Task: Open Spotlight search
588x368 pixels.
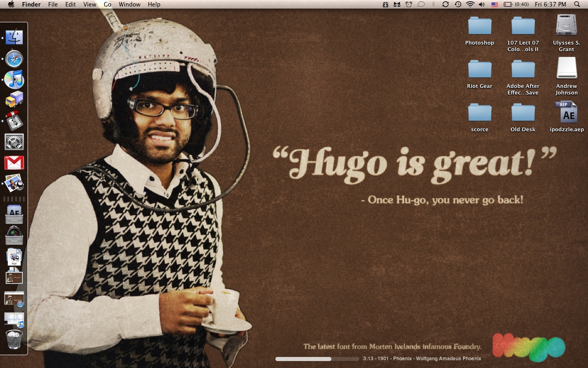Action: (577, 4)
